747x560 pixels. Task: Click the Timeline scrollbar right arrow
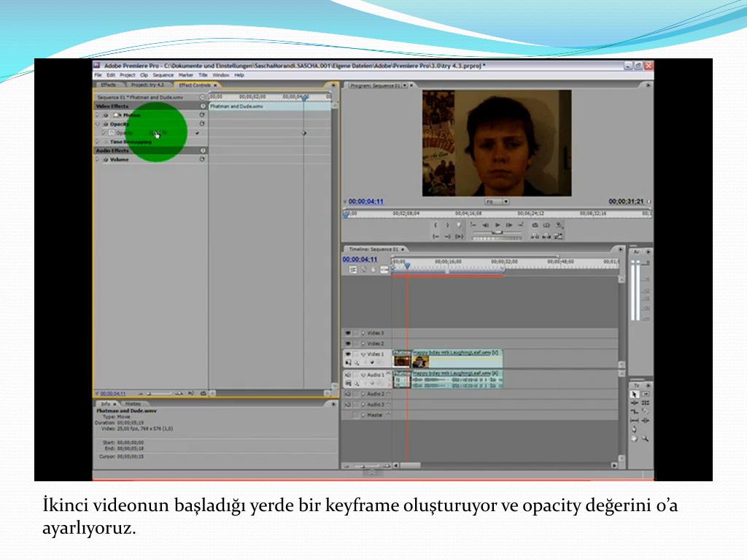point(614,465)
